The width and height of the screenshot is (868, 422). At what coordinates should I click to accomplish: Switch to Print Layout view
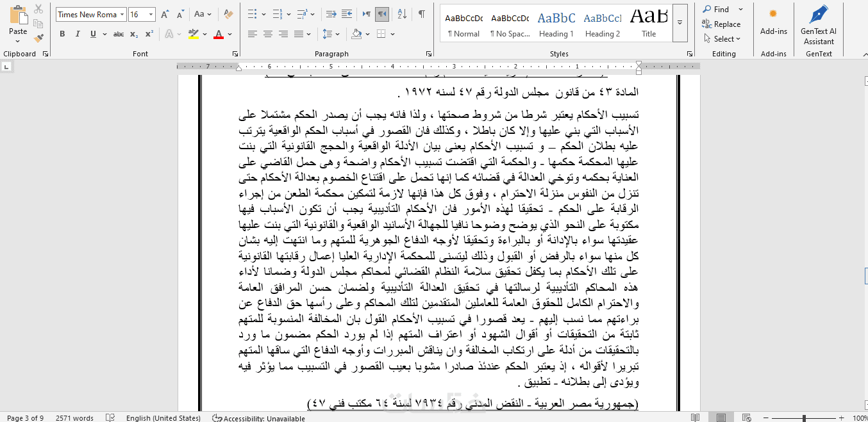coord(722,418)
